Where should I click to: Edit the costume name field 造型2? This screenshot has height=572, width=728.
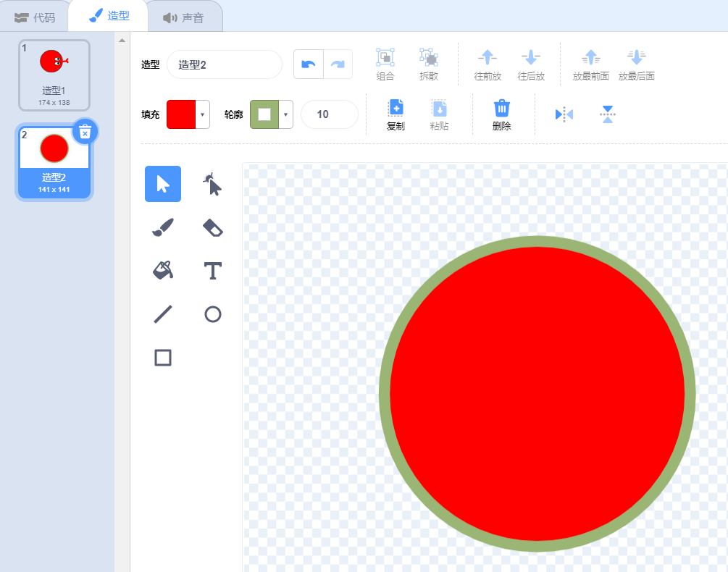(x=225, y=64)
